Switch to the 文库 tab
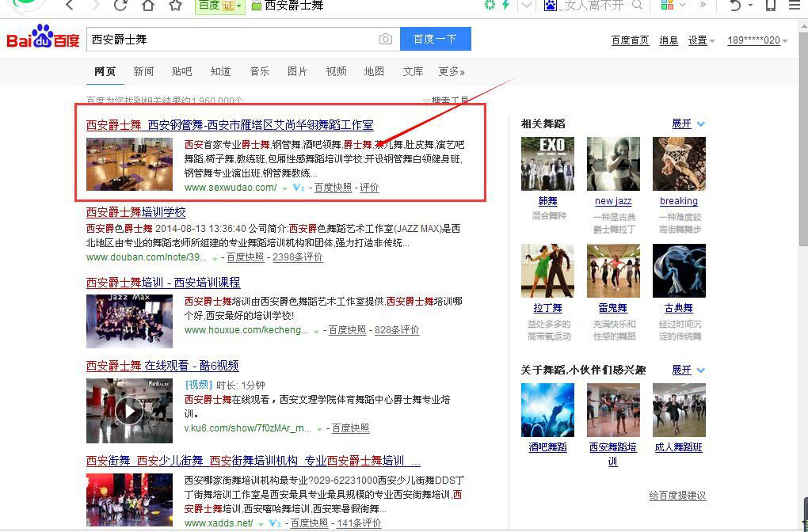808x532 pixels. [x=413, y=71]
